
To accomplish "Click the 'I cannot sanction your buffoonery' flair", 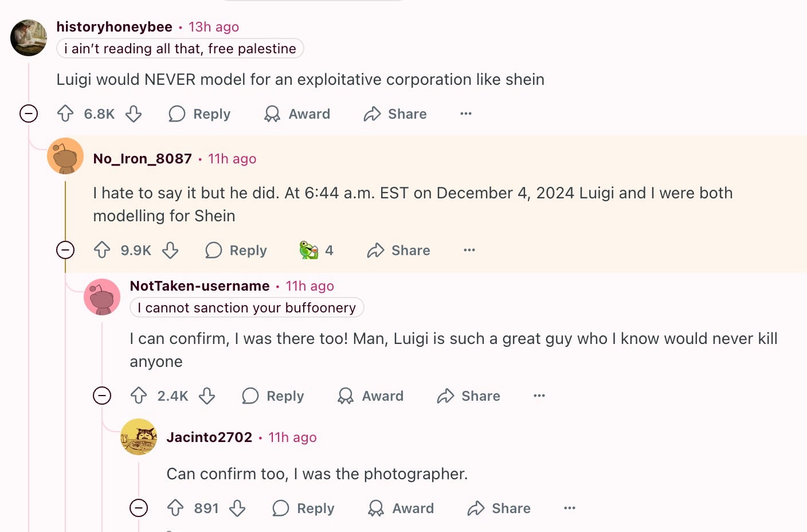I will (246, 308).
